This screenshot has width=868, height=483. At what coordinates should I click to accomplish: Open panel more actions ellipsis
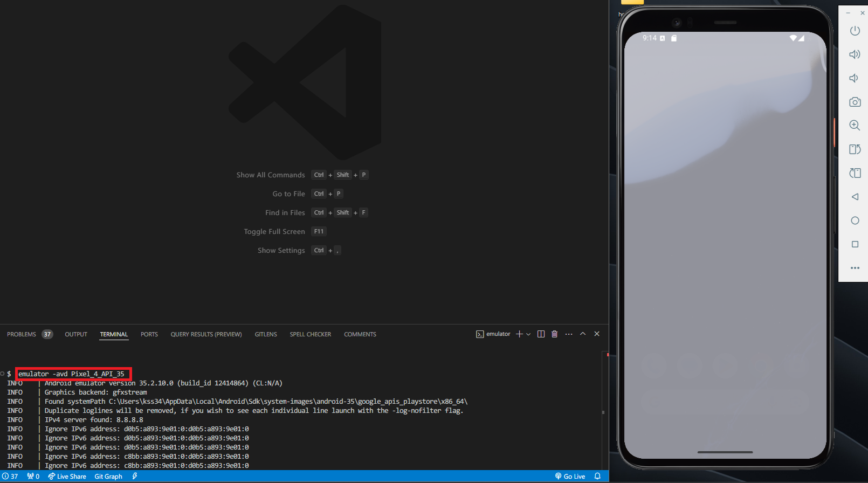coord(569,334)
